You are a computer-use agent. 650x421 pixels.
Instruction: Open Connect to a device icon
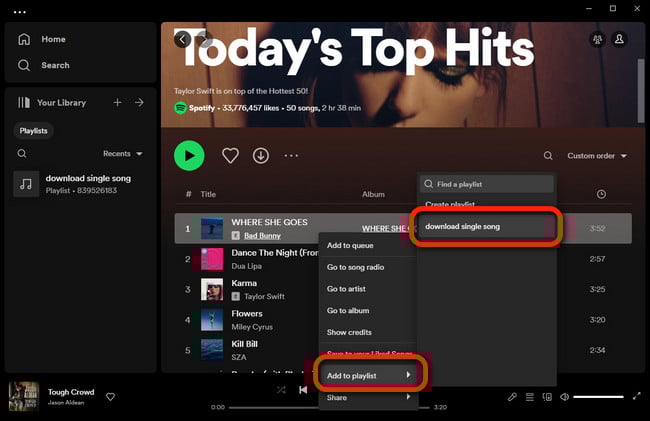[x=547, y=397]
